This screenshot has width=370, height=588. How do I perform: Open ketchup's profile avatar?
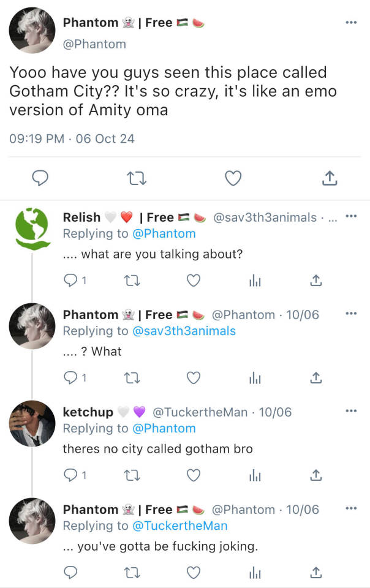pos(32,423)
